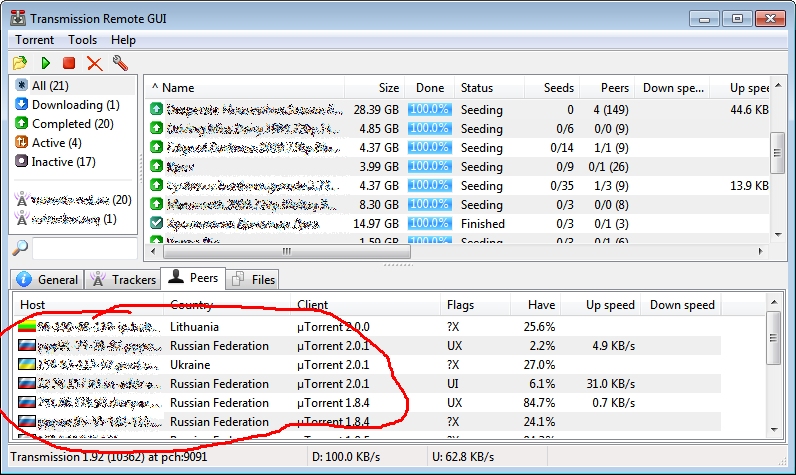Select peer row showing 4.9 KB/s
Viewport: 796px width, 475px height.
pos(367,346)
